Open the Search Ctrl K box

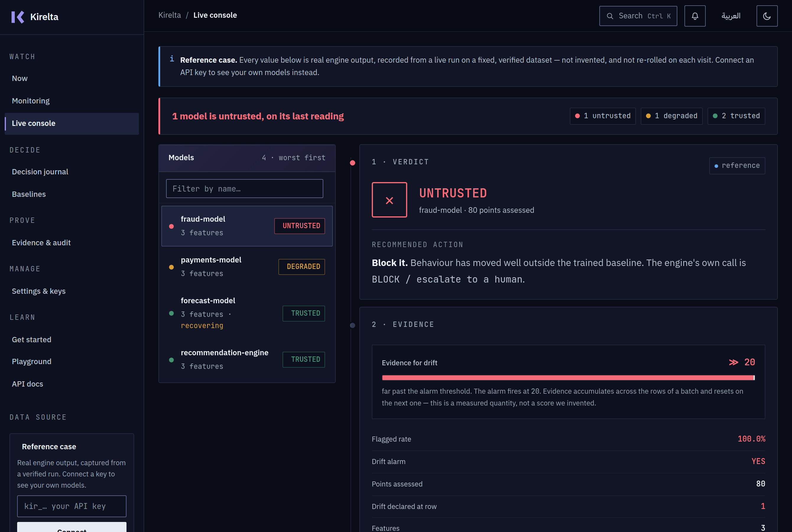click(x=638, y=16)
